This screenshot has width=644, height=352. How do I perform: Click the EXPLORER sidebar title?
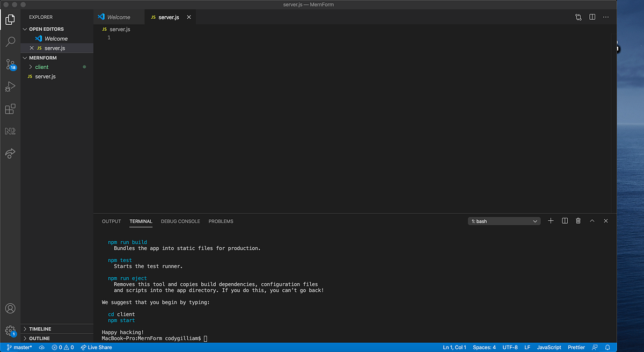41,17
